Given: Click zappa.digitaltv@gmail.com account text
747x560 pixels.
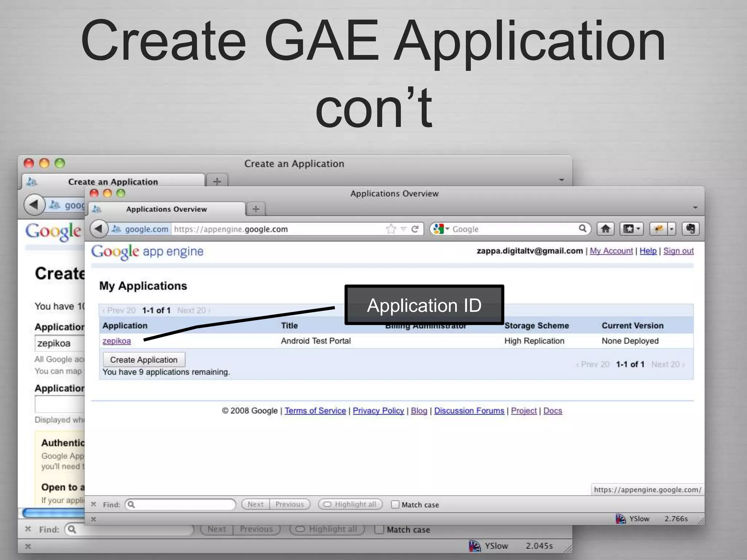Looking at the screenshot, I should click(530, 251).
